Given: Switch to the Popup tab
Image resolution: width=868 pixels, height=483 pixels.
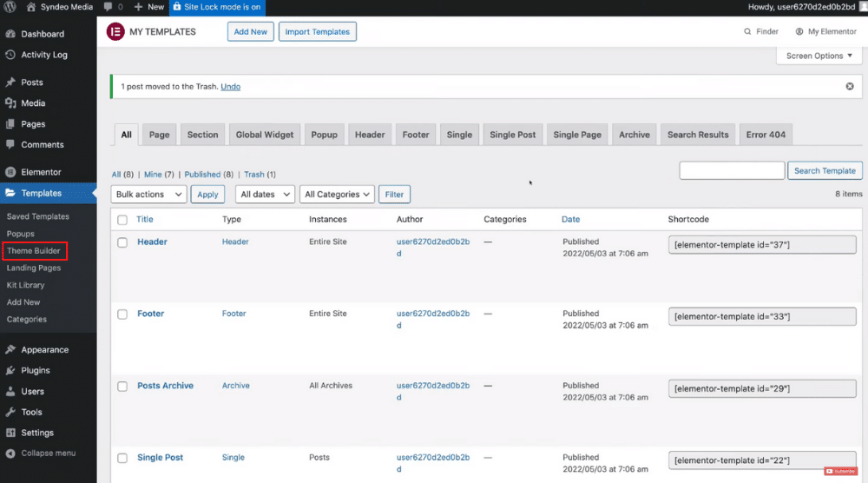Looking at the screenshot, I should point(324,135).
